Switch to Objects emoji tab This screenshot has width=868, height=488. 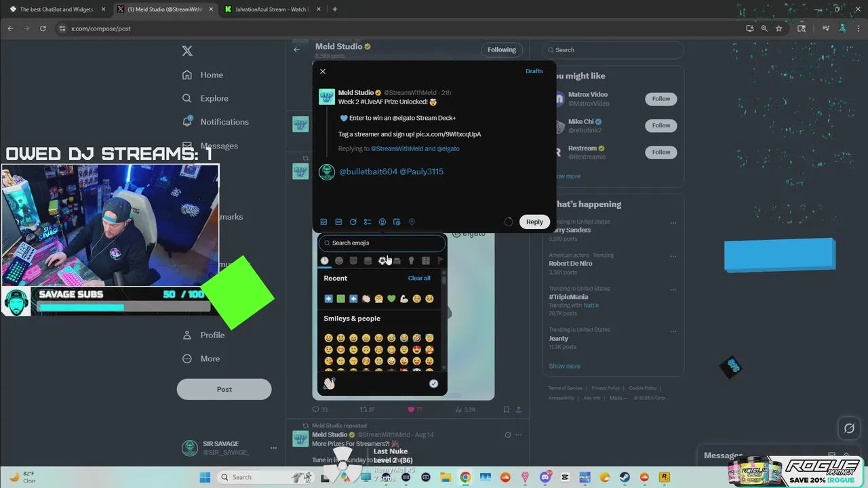pos(411,260)
